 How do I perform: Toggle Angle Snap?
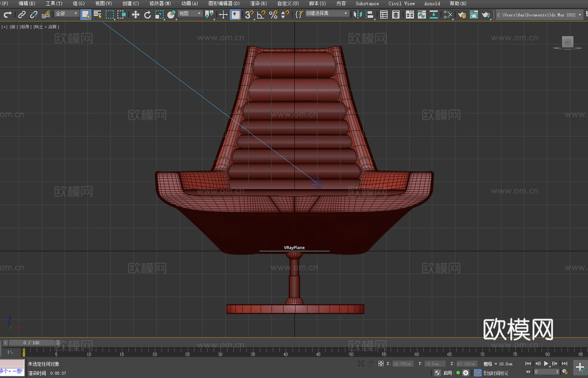[x=261, y=14]
